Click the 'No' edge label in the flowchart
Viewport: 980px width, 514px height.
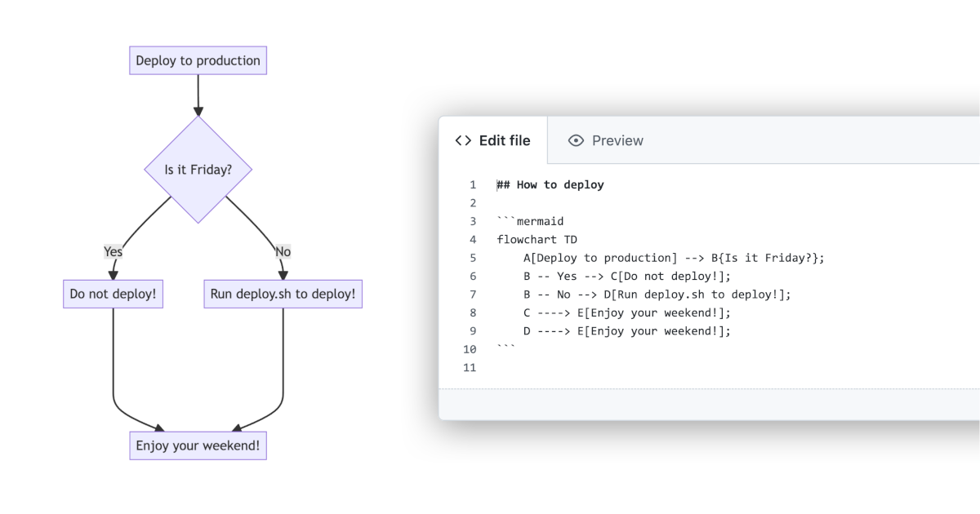click(x=283, y=251)
